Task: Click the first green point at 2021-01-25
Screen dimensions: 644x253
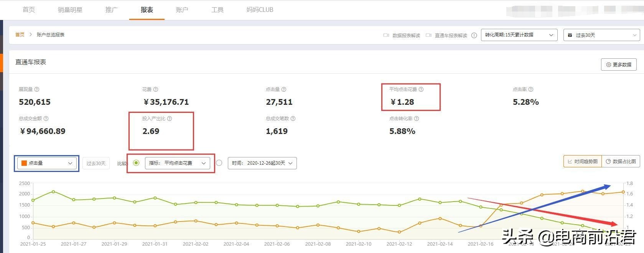Action: point(33,200)
